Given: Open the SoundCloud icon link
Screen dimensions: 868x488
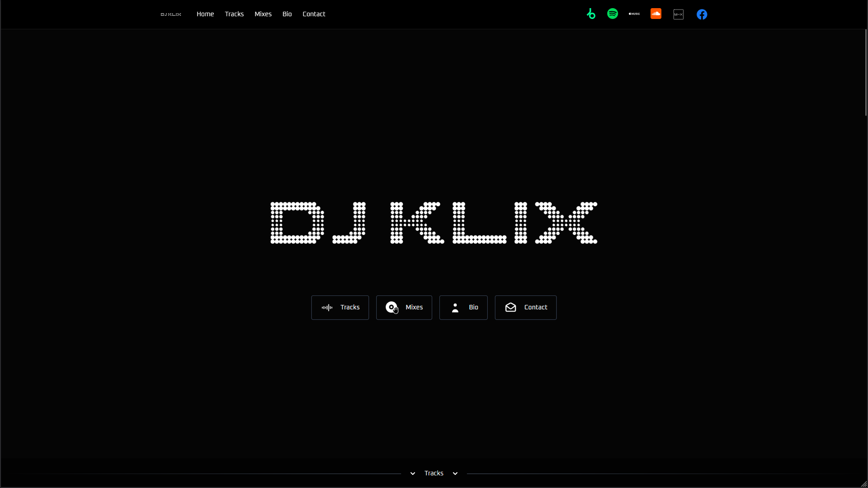Looking at the screenshot, I should (x=656, y=14).
